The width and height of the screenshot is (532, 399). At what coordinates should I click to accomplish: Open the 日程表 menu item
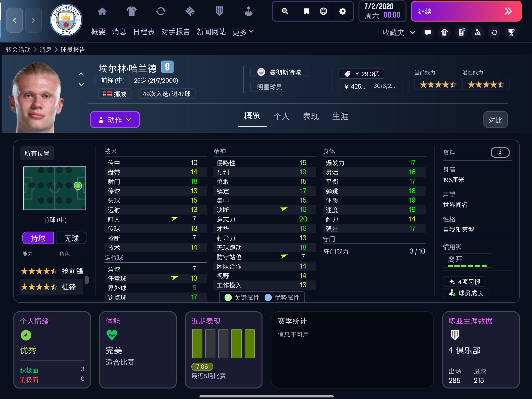click(x=144, y=32)
